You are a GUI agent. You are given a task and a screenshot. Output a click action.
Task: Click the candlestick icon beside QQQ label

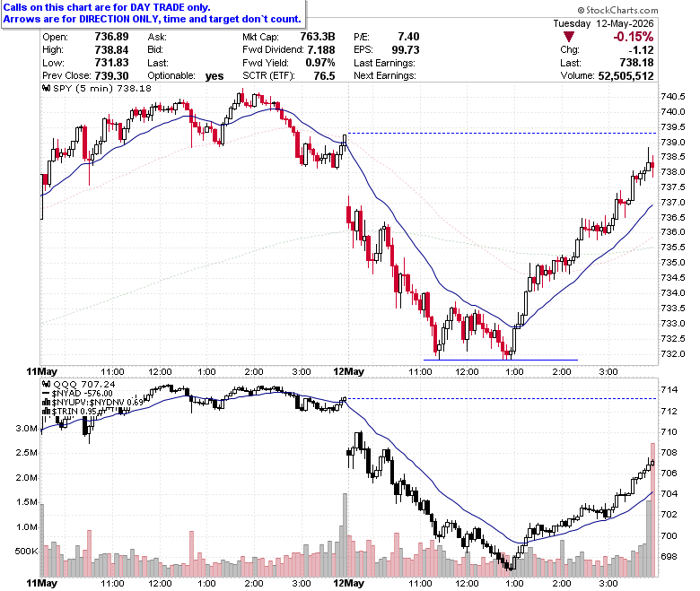point(46,384)
